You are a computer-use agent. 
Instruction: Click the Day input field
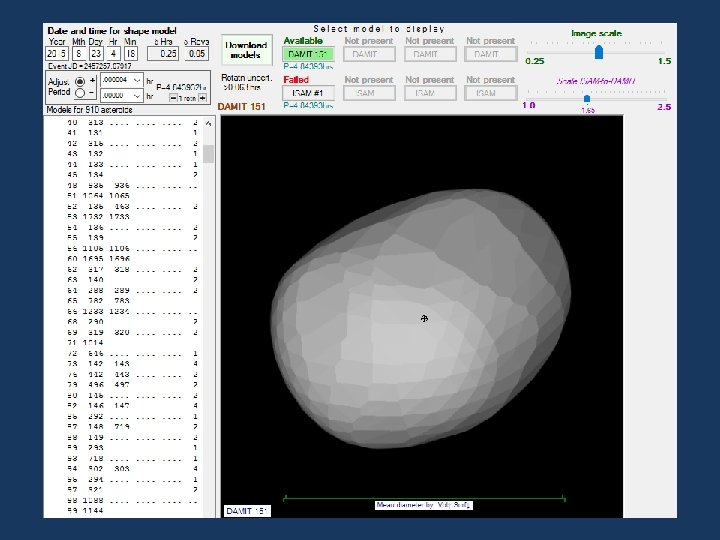point(95,54)
